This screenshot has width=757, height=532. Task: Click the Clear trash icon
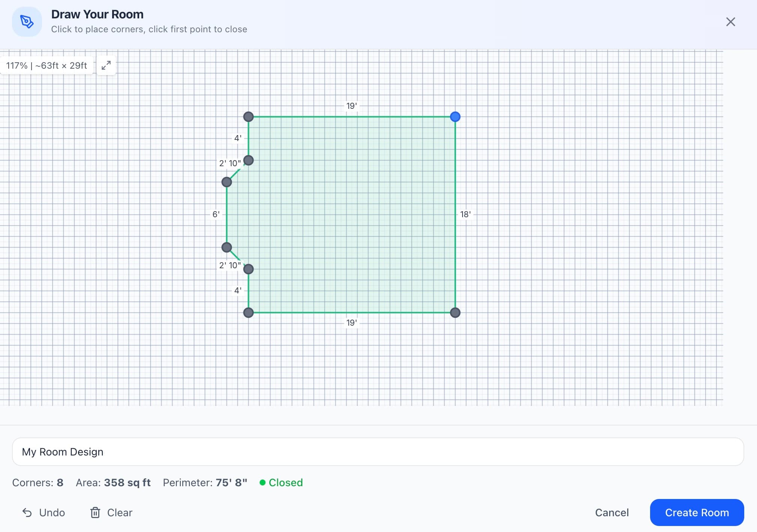click(95, 512)
